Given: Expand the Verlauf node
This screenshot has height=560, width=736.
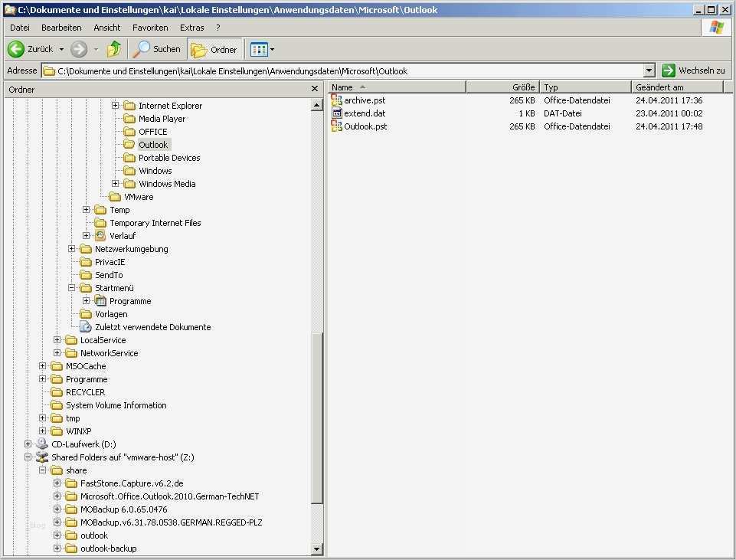Looking at the screenshot, I should point(86,235).
